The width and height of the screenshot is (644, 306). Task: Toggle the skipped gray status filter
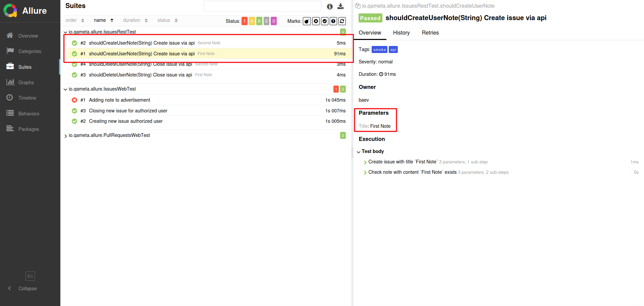pos(266,21)
